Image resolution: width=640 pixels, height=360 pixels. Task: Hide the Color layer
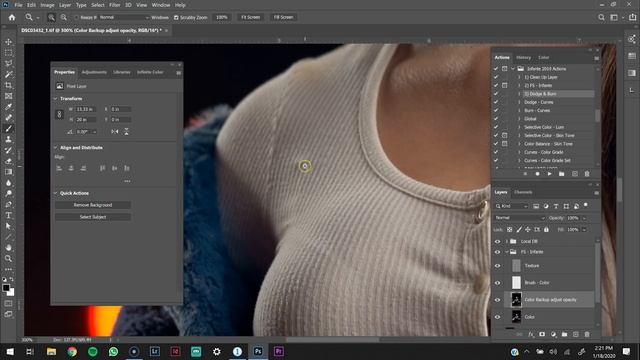point(497,317)
